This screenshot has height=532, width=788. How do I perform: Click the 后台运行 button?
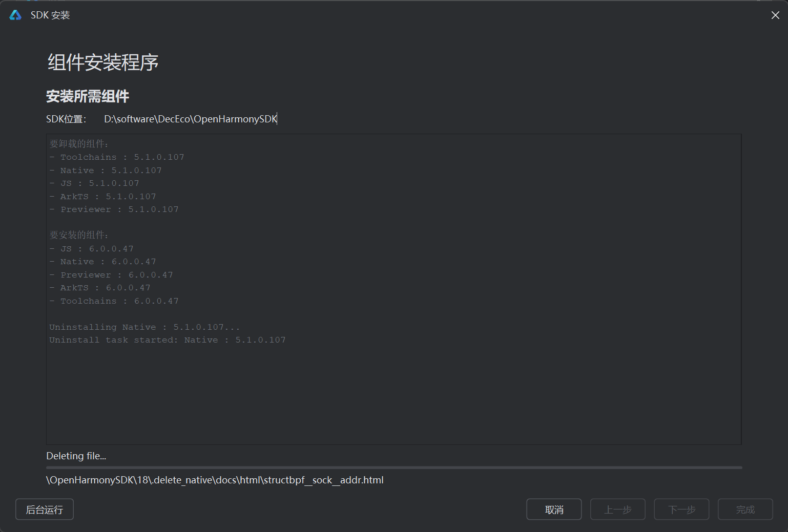click(x=45, y=509)
